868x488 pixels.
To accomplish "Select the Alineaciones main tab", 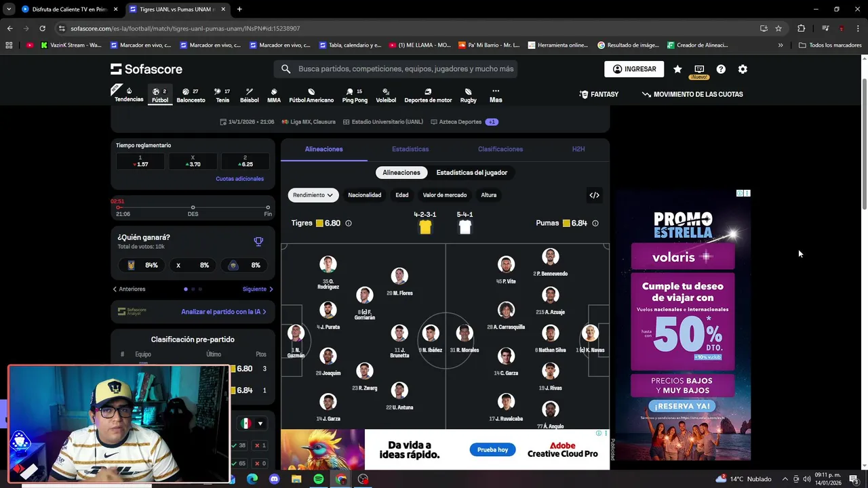I will click(x=324, y=149).
